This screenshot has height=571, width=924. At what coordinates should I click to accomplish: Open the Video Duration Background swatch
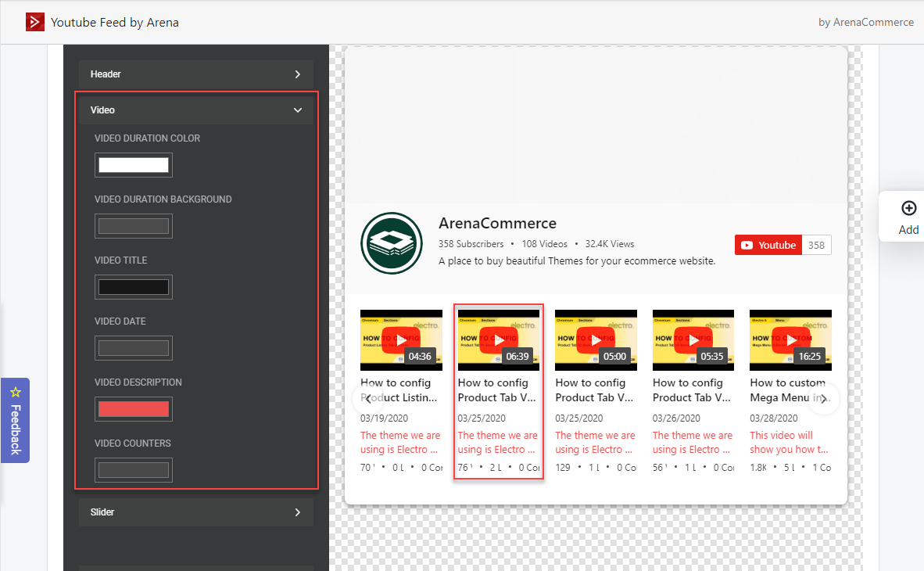134,226
